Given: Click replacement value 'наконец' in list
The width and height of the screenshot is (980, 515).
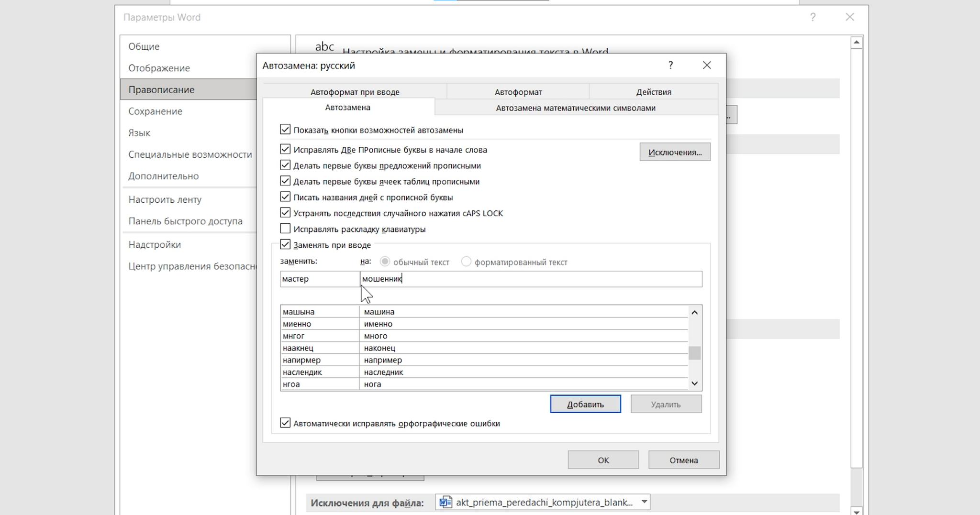Looking at the screenshot, I should pos(379,348).
